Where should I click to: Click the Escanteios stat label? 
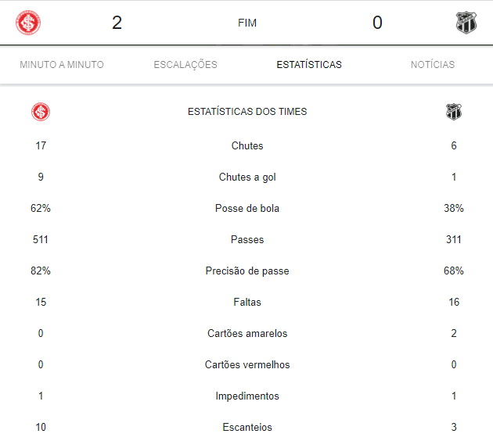point(247,427)
